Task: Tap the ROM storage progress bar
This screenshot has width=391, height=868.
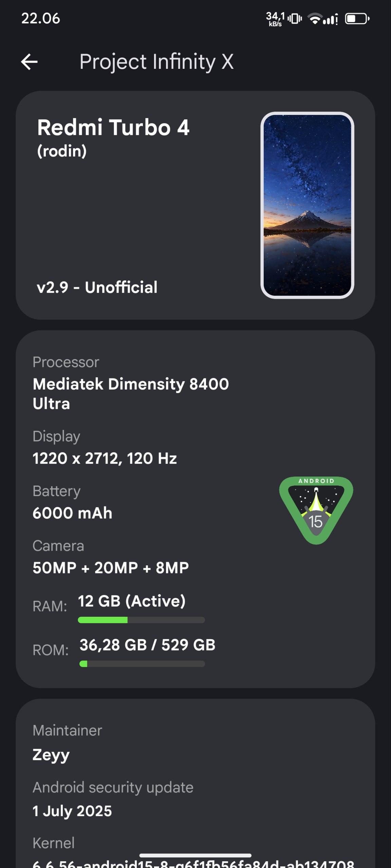Action: tap(142, 664)
